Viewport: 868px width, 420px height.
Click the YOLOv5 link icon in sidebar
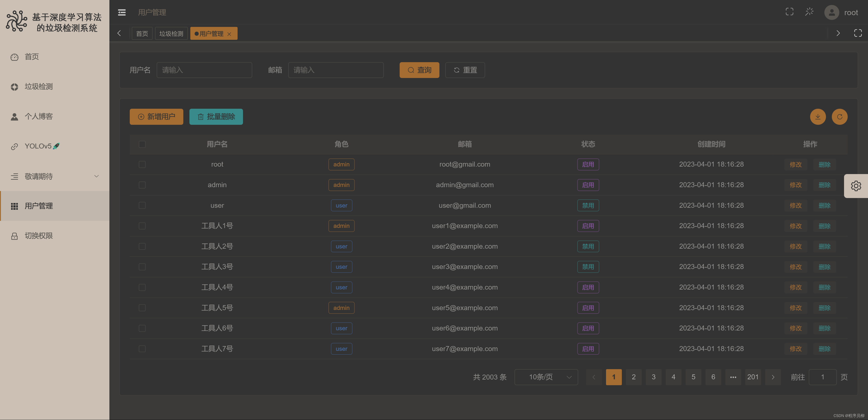[x=14, y=146]
